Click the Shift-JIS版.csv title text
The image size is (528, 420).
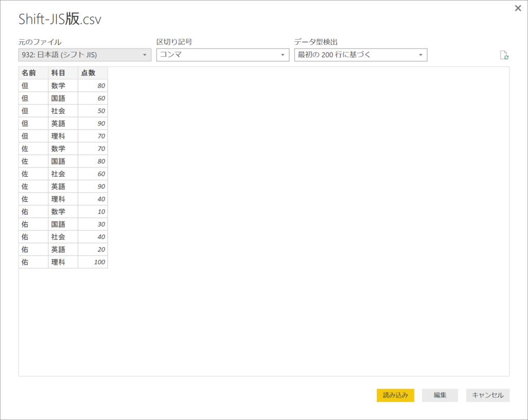click(x=60, y=19)
